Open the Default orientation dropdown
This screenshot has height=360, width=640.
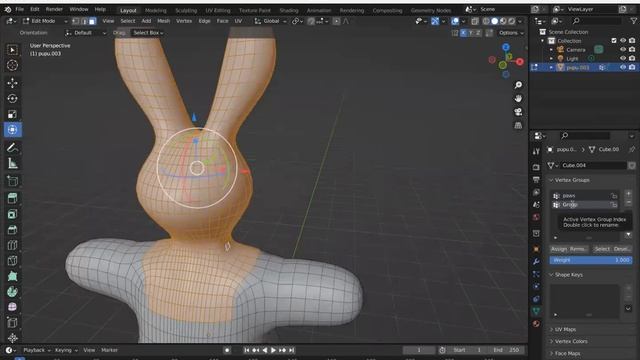point(86,33)
